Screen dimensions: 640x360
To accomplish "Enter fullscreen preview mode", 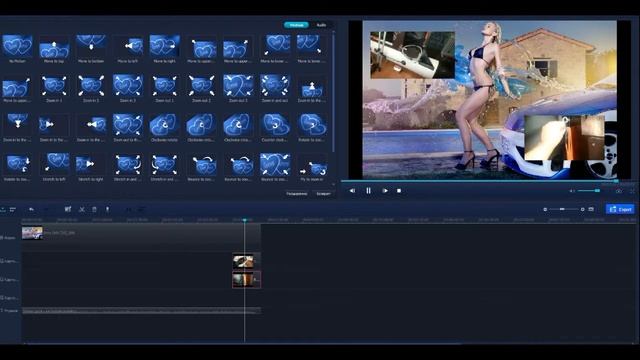I will pyautogui.click(x=633, y=191).
